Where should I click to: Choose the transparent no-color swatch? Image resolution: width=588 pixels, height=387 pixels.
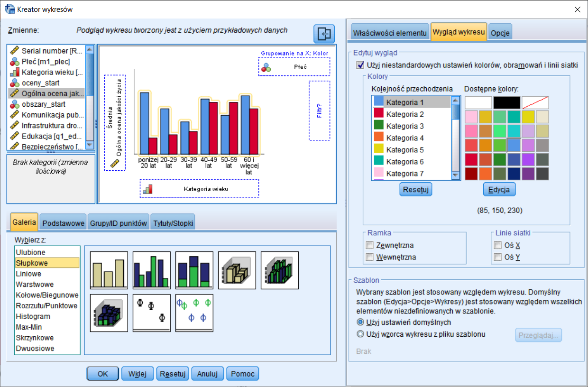click(x=535, y=102)
